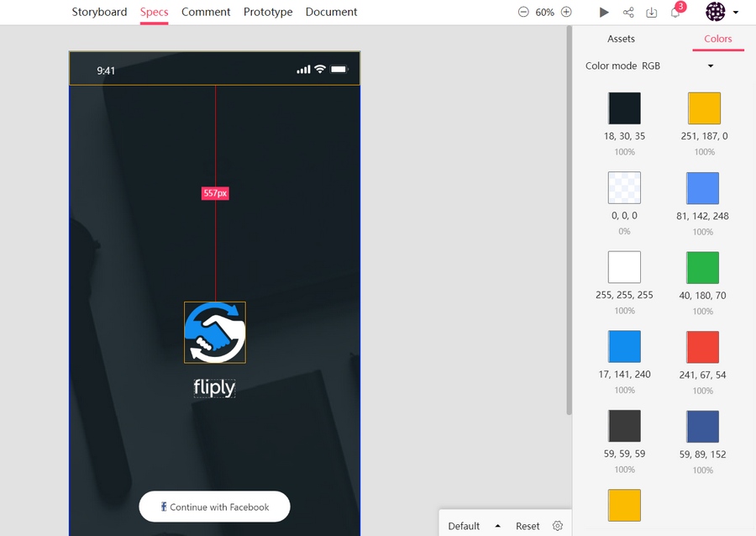
Task: Select the navy 59, 89, 152 swatch
Action: [702, 427]
